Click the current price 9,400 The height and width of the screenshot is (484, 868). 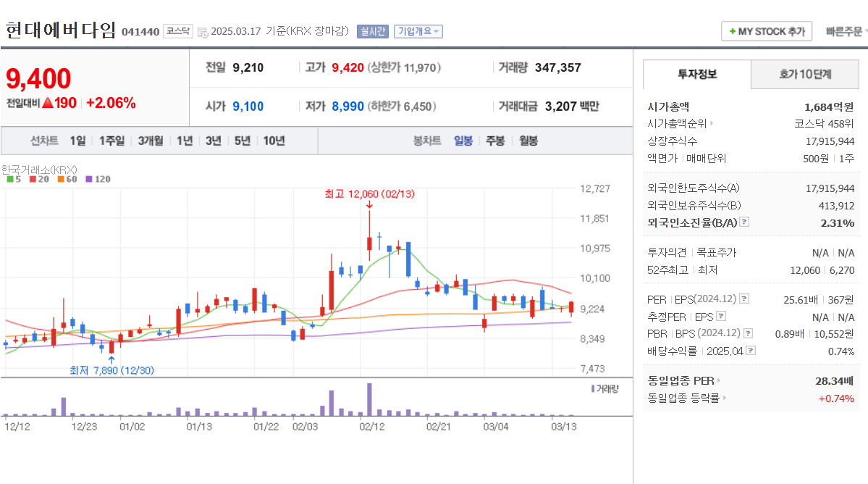coord(38,79)
